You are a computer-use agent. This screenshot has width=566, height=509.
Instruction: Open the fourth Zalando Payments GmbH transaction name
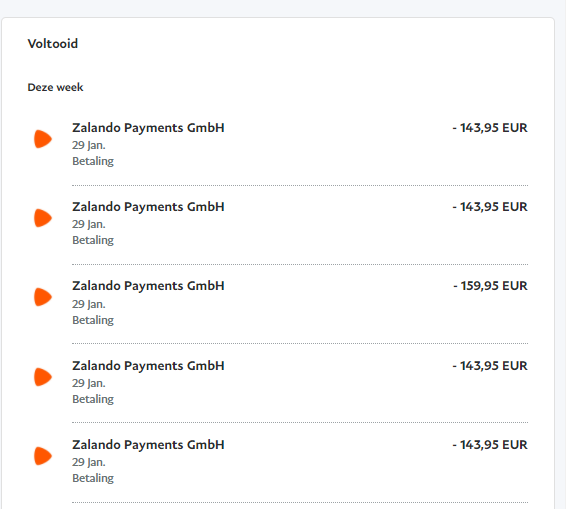click(148, 366)
